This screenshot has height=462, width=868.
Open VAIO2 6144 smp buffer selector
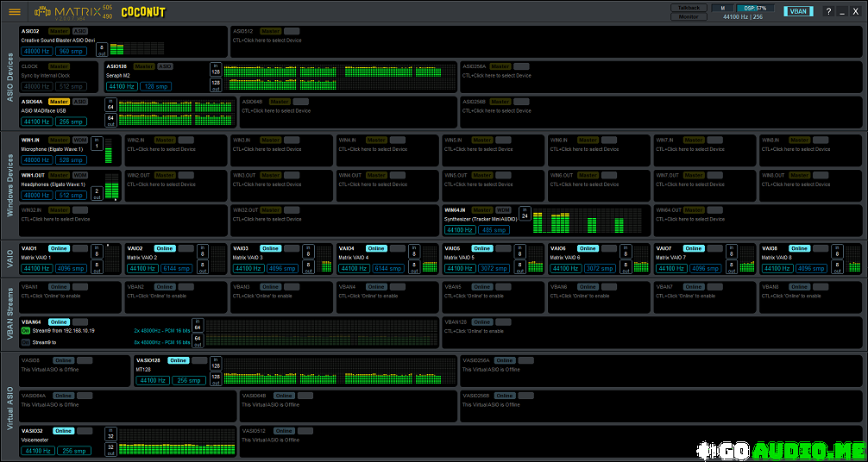point(177,268)
